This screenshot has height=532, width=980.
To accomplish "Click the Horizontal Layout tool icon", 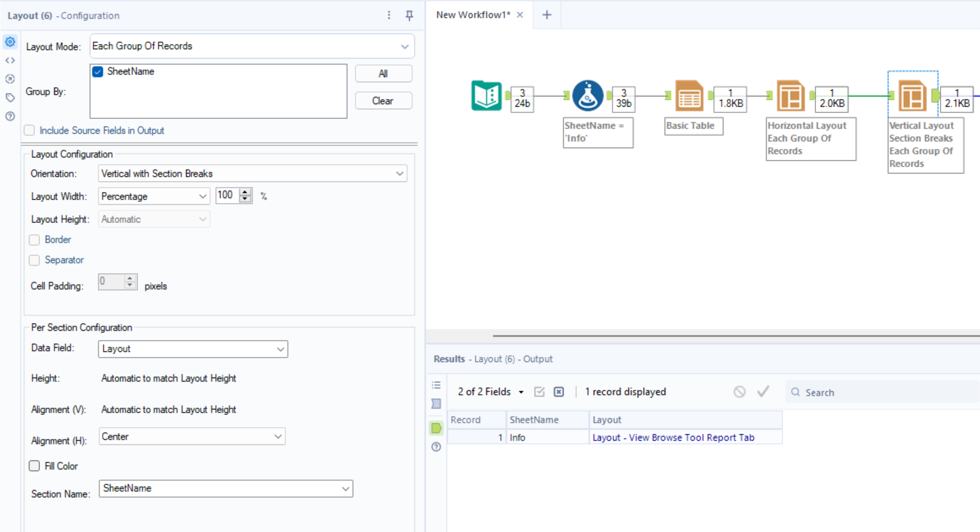I will (x=790, y=95).
